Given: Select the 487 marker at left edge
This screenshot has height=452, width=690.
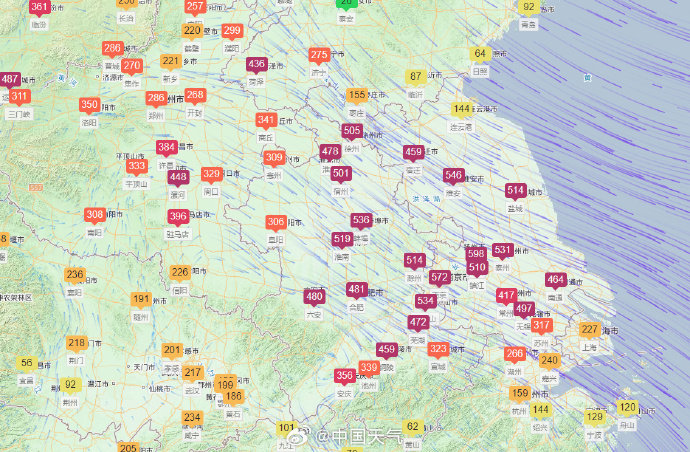Looking at the screenshot, I should 10,79.
